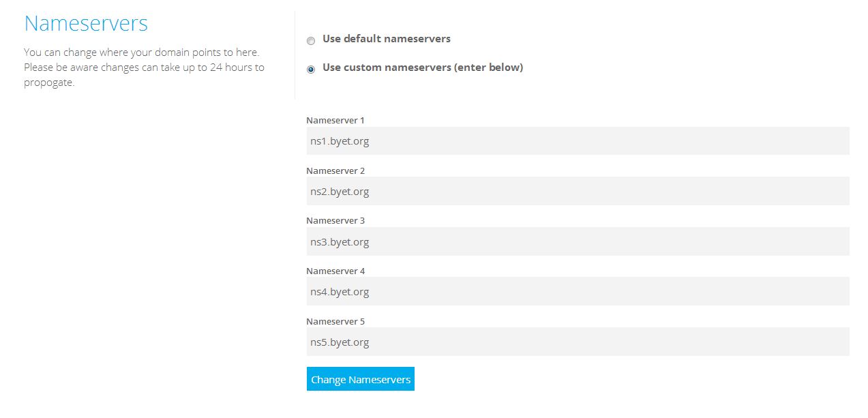Screen dimensions: 868x418
Task: Click into the ns2.byet.org text field
Action: point(578,192)
